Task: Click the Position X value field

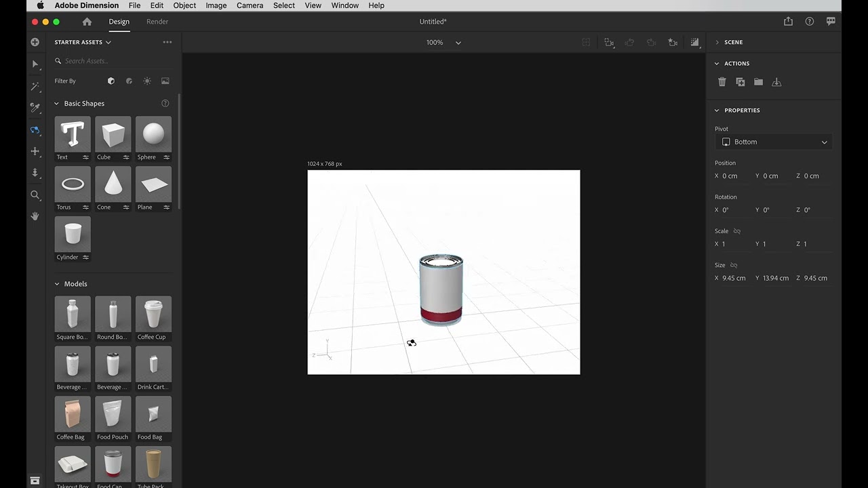Action: [735, 176]
